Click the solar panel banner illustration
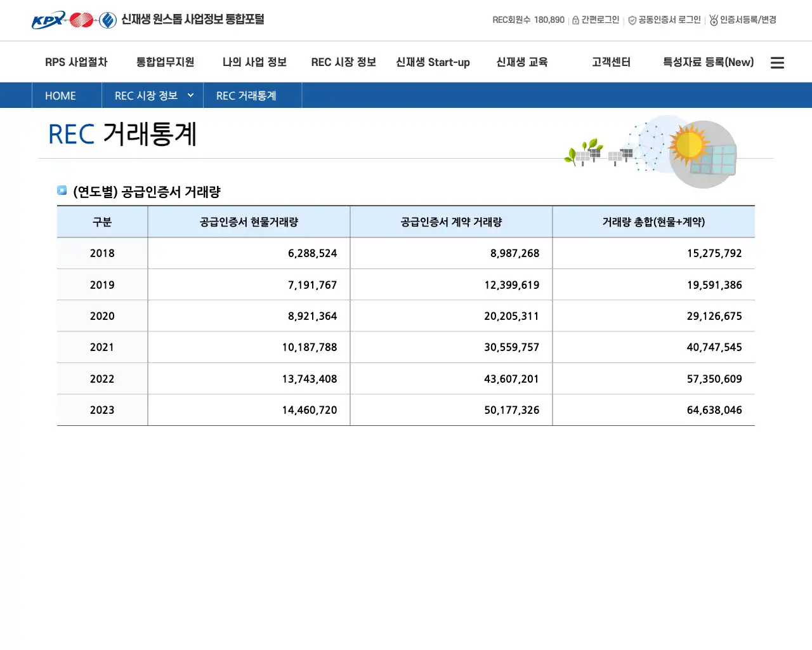This screenshot has height=650, width=812. pos(650,151)
